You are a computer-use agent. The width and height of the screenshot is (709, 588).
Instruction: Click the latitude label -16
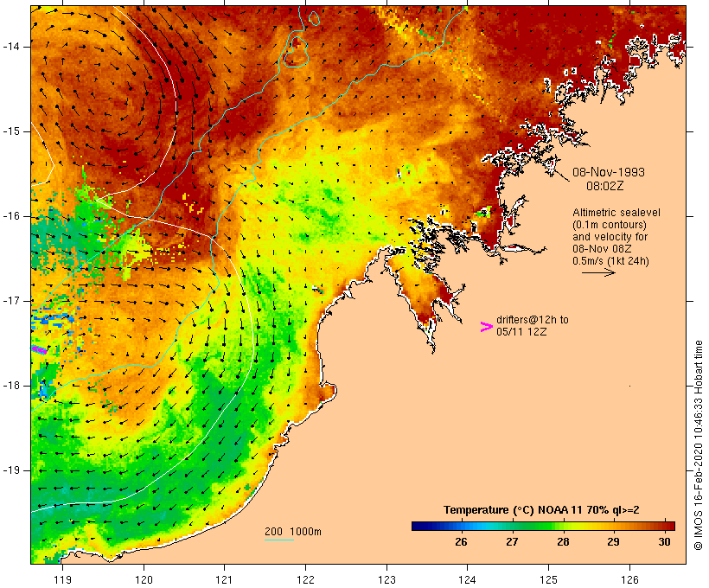(11, 216)
